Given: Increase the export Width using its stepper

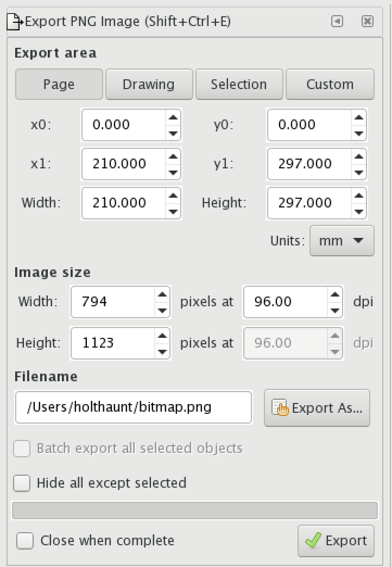Looking at the screenshot, I should (173, 196).
